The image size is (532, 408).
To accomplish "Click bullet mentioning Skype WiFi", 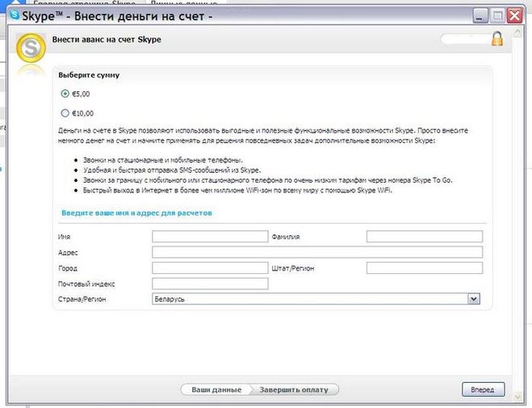I will pos(237,191).
